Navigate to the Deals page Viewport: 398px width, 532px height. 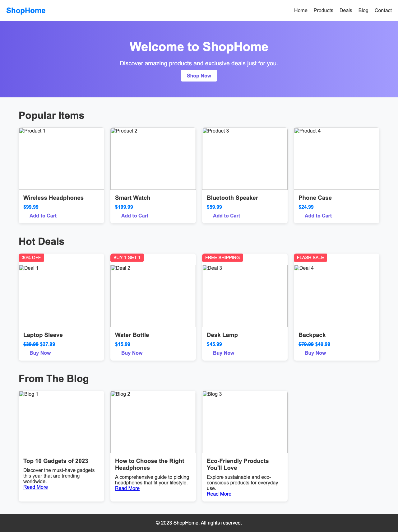point(345,10)
